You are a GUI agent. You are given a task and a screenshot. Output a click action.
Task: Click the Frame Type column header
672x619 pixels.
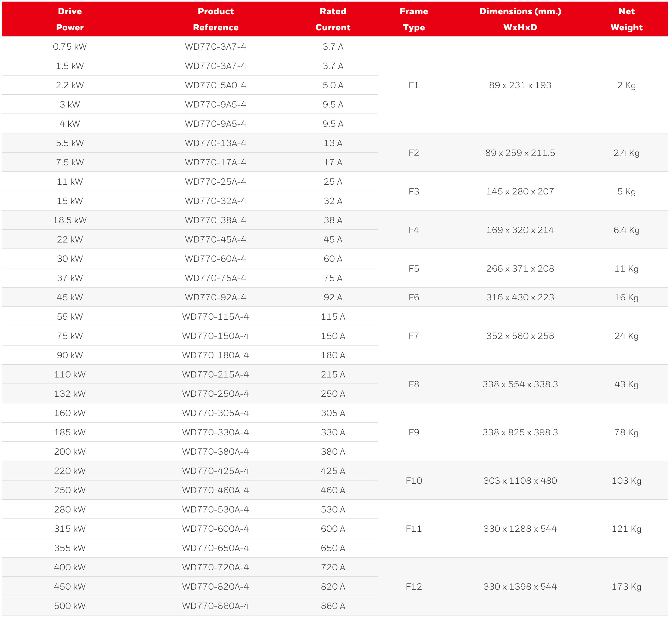click(414, 19)
